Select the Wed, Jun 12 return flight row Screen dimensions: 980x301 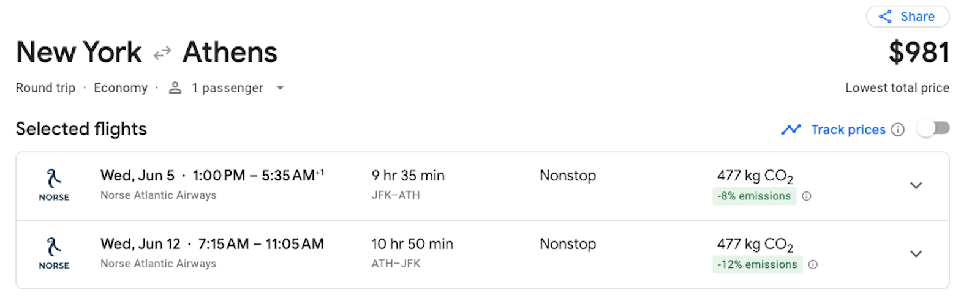tap(483, 255)
